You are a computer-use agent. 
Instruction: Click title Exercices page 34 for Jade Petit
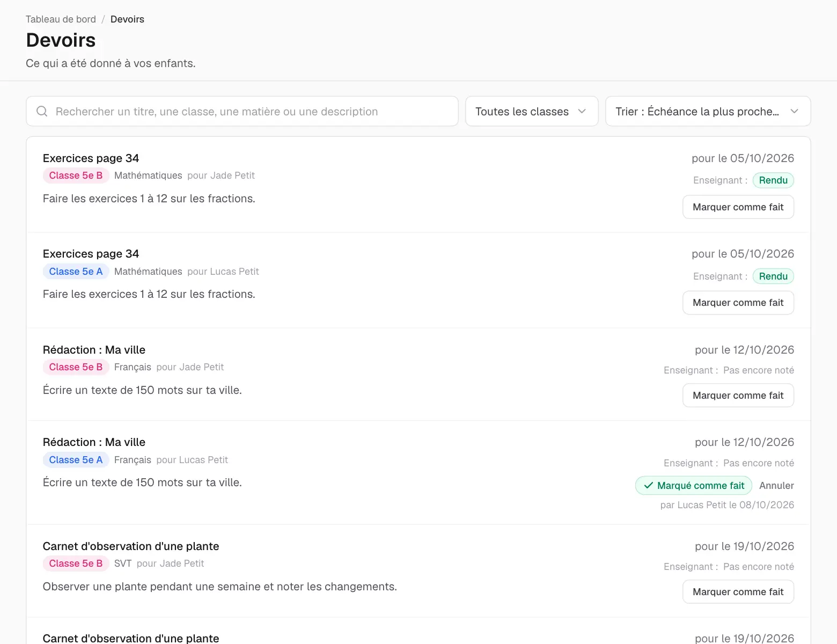[x=91, y=158]
